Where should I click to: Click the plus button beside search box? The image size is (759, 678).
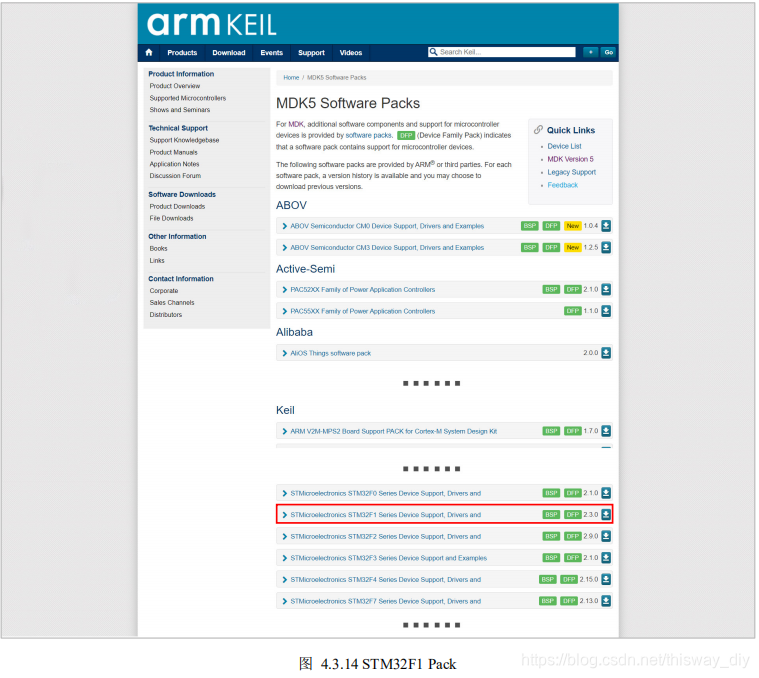[x=591, y=52]
